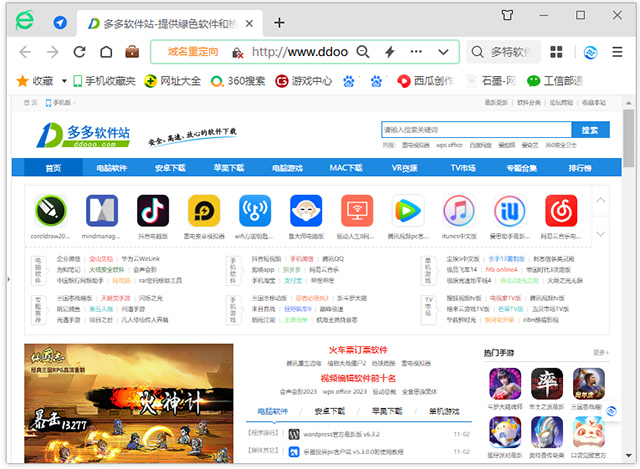640x469 pixels.
Task: Open a new tab with plus button
Action: (279, 22)
